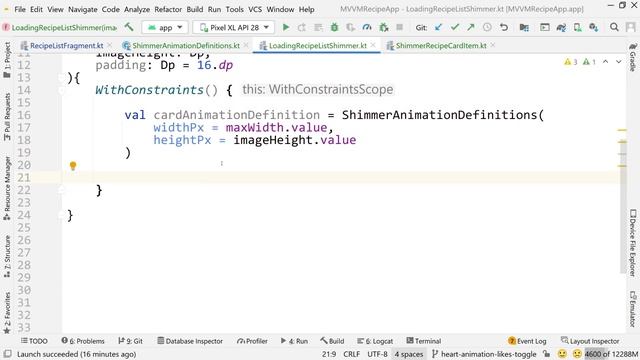Commit changes with Git green checkmark
The height and width of the screenshot is (360, 640).
[455, 27]
